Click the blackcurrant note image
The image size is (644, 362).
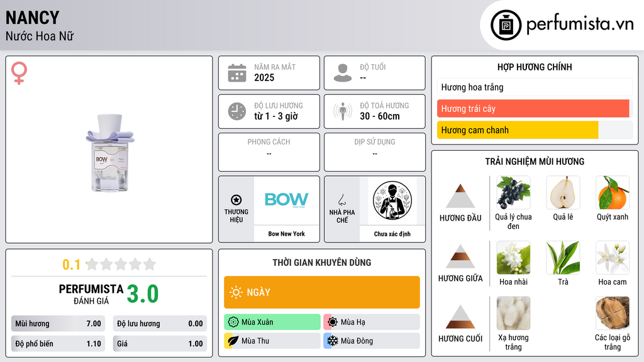point(513,192)
